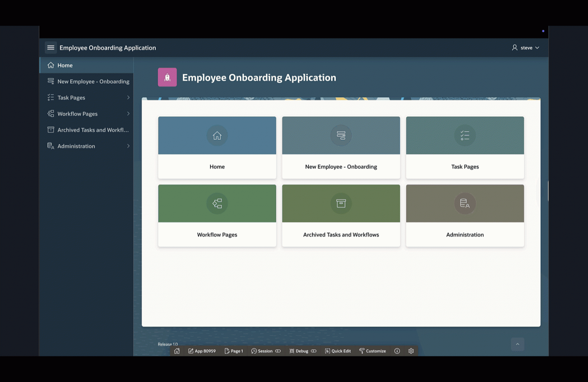
Task: Expand the Administration sidebar chevron
Action: click(x=128, y=146)
